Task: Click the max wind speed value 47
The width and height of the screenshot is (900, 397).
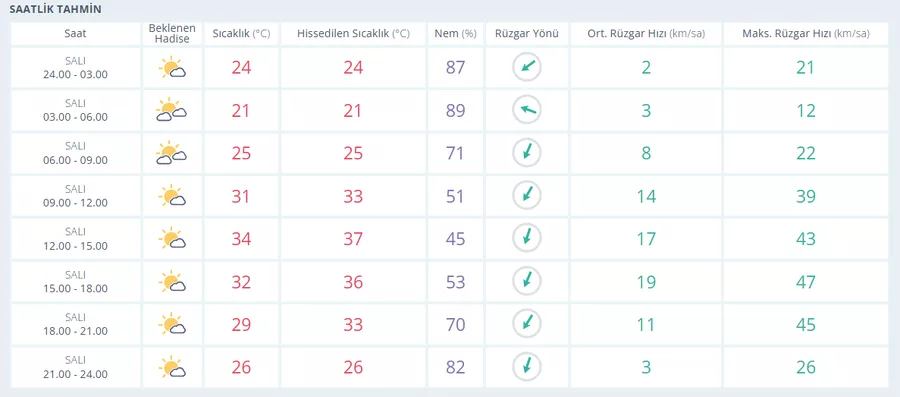Action: [806, 282]
